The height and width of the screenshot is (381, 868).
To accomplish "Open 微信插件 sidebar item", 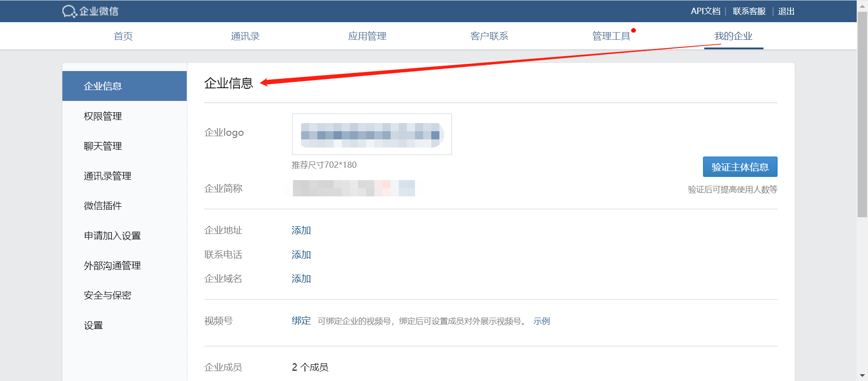I will (103, 206).
